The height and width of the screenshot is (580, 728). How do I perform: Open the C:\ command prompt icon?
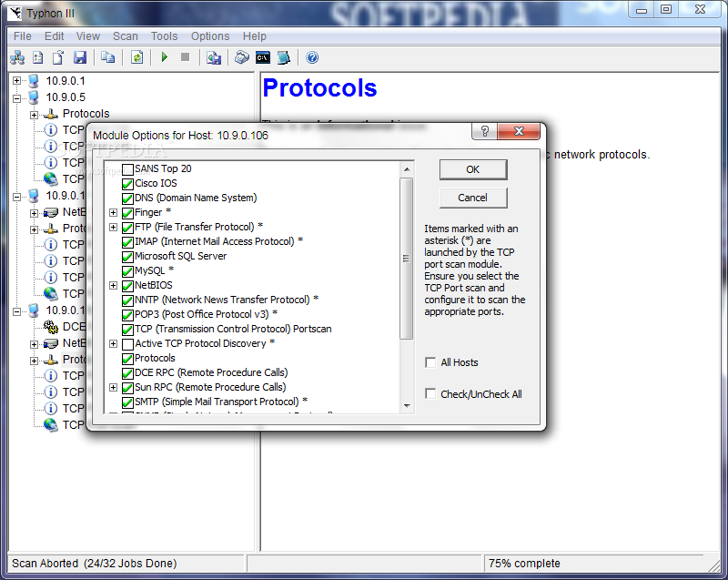coord(263,57)
